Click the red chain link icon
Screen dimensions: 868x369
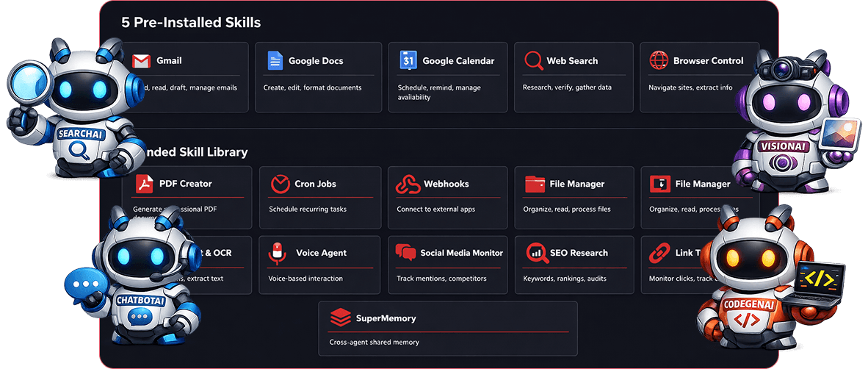[x=659, y=253]
